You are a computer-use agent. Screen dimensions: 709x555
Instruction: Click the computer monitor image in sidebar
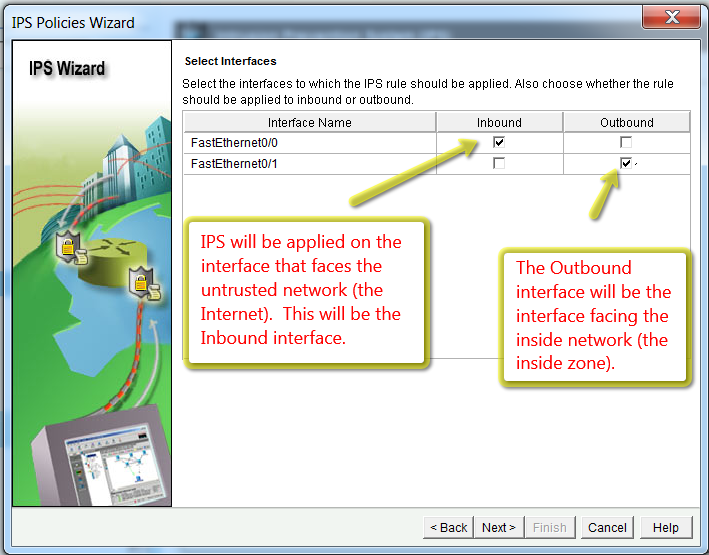(x=98, y=459)
